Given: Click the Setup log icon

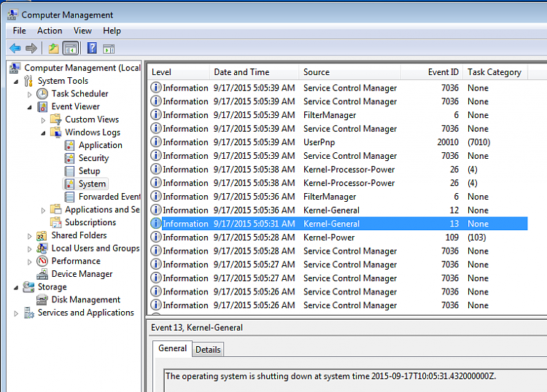Looking at the screenshot, I should (x=69, y=171).
